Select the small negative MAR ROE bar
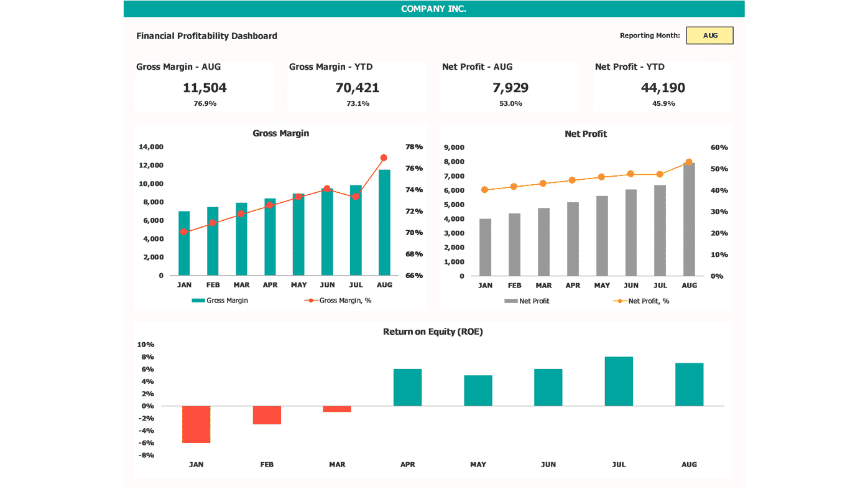The width and height of the screenshot is (868, 489). pos(337,409)
